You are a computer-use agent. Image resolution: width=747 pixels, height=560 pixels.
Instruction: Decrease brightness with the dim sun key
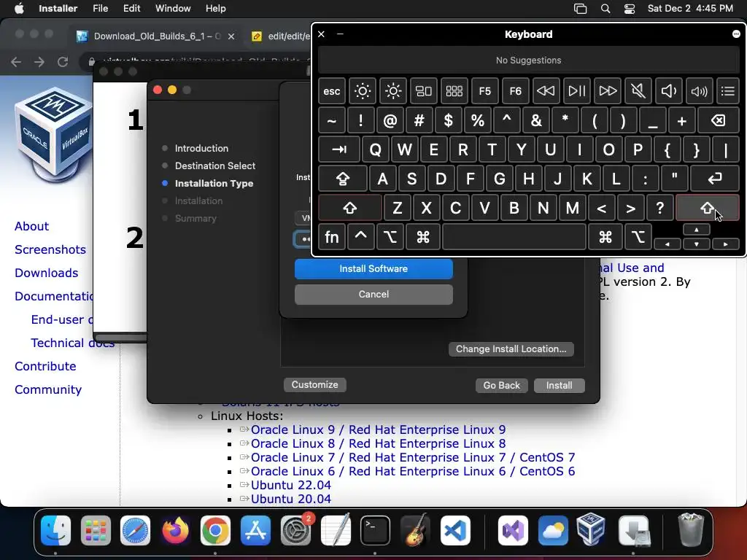362,91
